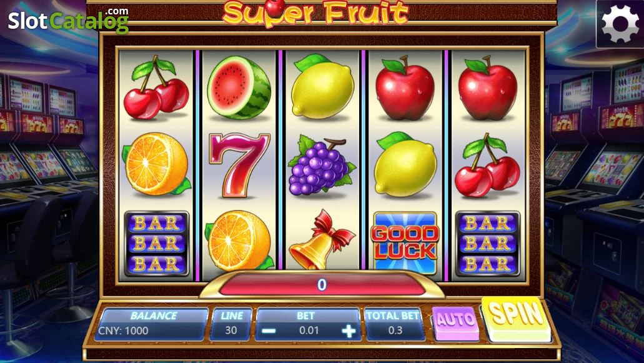Hit the yellow SPIN button

pos(515,319)
